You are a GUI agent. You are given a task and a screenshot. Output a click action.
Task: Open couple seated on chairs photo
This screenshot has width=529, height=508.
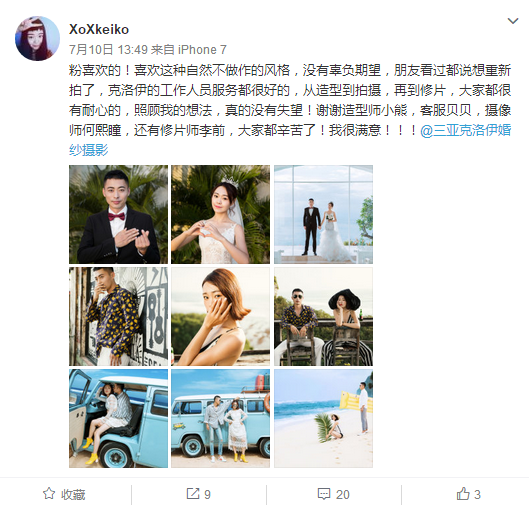point(324,316)
